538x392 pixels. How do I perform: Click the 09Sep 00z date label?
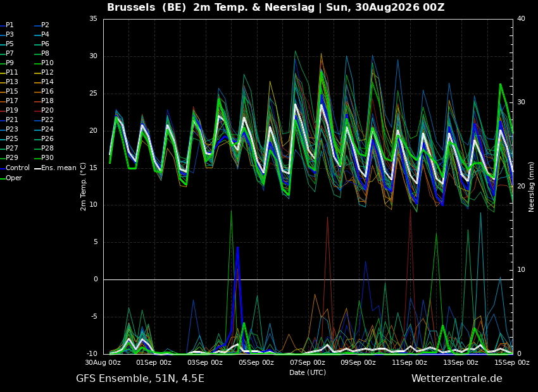pos(359,362)
